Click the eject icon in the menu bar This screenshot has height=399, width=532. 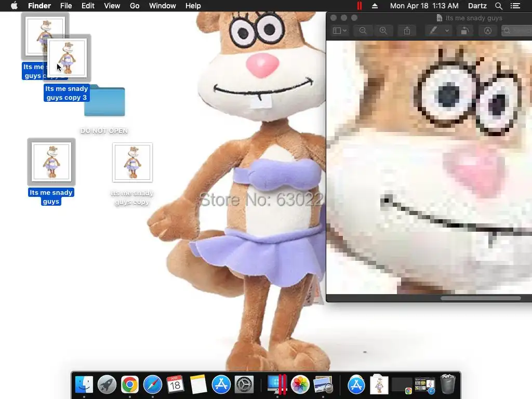point(375,6)
